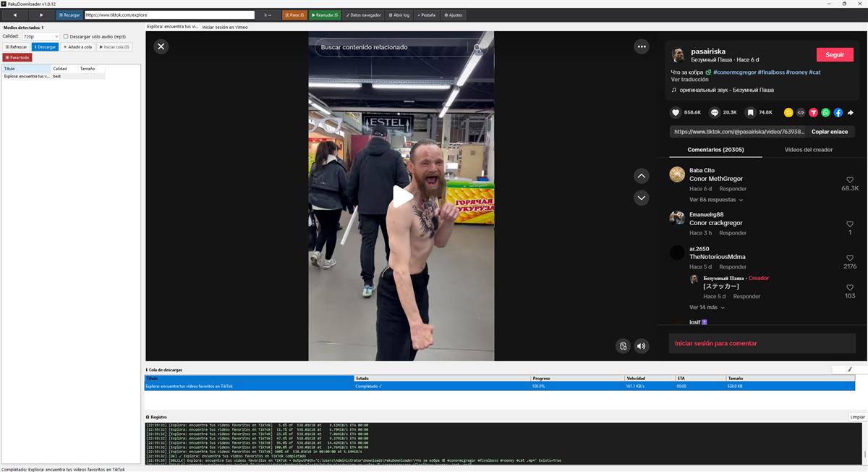This screenshot has height=472, width=868.
Task: Click the embed code icon
Action: coord(801,112)
